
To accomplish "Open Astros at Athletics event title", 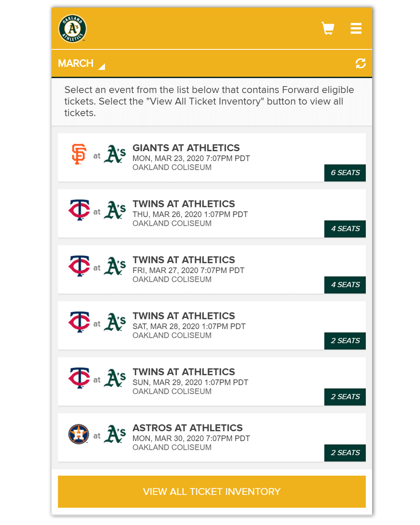I will click(188, 428).
